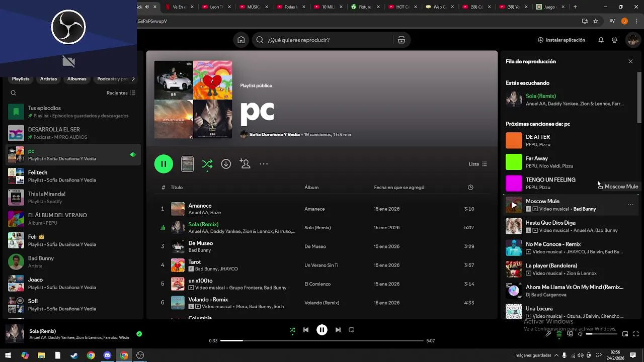Open the mini player icon
The image size is (644, 362).
point(625,334)
